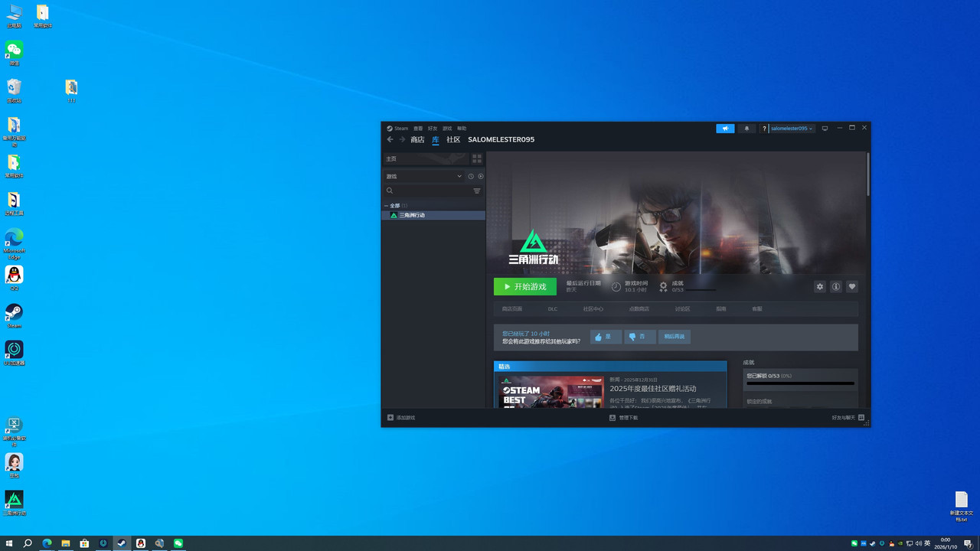Open the salomelester095 account dropdown
Image resolution: width=980 pixels, height=551 pixels.
(792, 129)
